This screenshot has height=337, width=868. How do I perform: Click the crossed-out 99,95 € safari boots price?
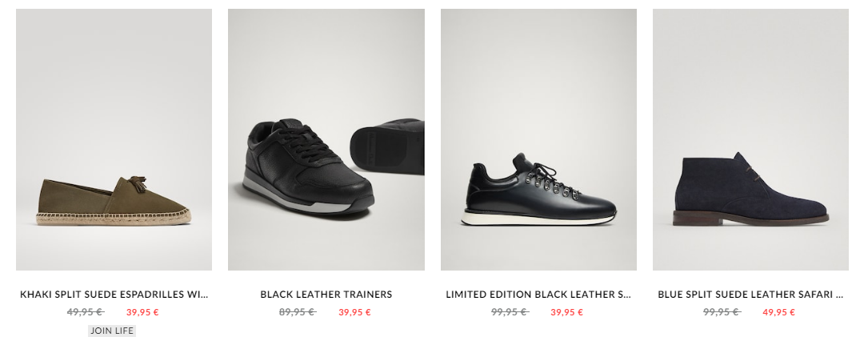722,312
